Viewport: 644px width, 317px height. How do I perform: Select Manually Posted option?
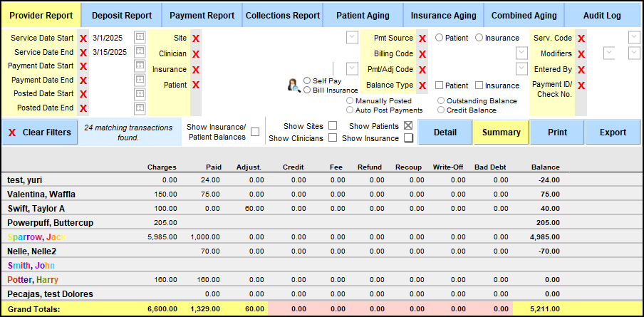[350, 100]
